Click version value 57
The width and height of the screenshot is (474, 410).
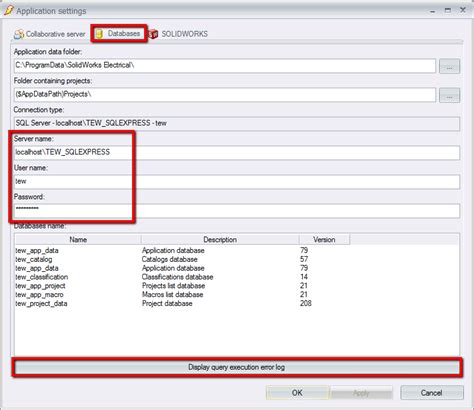tap(304, 259)
